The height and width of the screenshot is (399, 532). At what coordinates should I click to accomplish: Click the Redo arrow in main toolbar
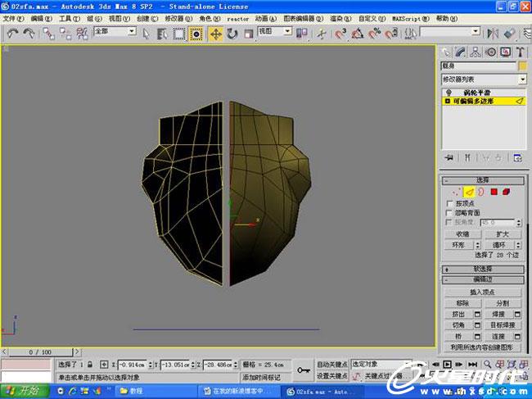[29, 34]
